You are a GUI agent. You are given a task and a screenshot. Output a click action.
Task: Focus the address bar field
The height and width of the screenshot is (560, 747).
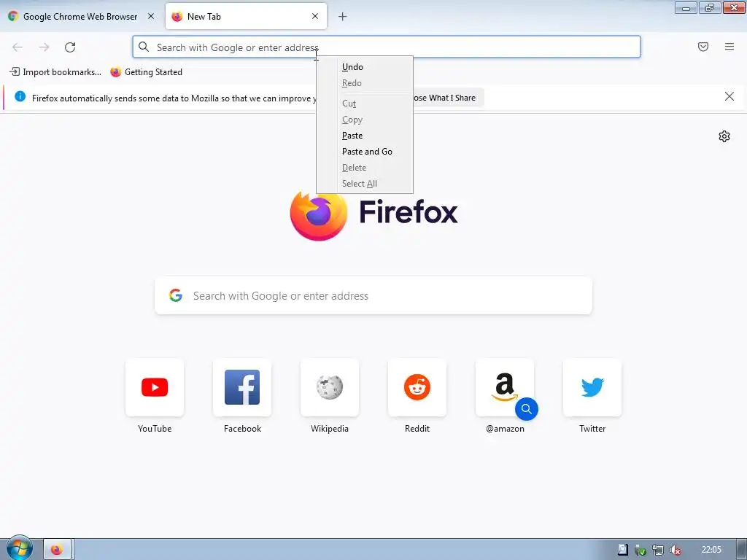pos(387,47)
